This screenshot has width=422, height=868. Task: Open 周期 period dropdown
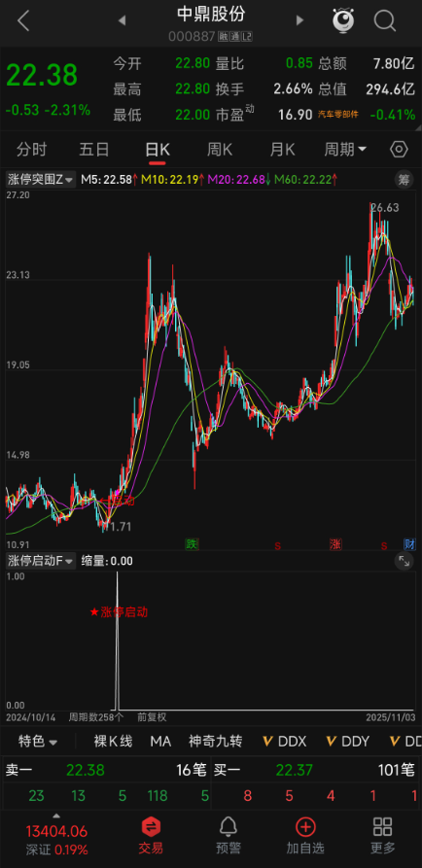point(345,150)
